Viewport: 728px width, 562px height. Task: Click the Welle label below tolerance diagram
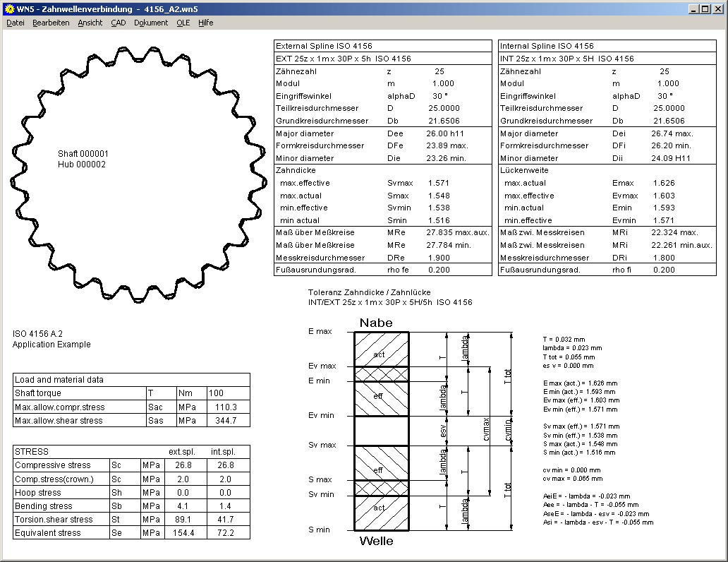376,542
